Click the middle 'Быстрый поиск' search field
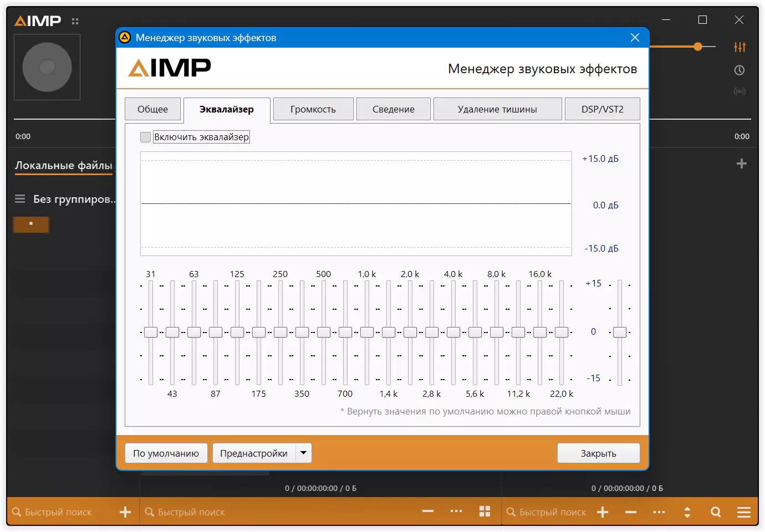765x532 pixels. click(277, 512)
